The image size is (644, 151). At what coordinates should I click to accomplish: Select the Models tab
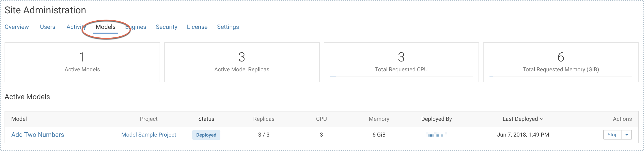(x=106, y=27)
